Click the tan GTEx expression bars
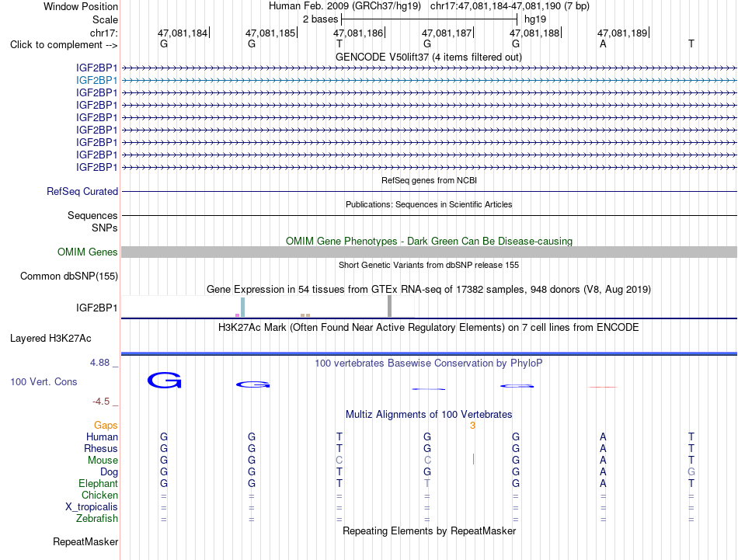This screenshot has height=560, width=738. coord(305,315)
